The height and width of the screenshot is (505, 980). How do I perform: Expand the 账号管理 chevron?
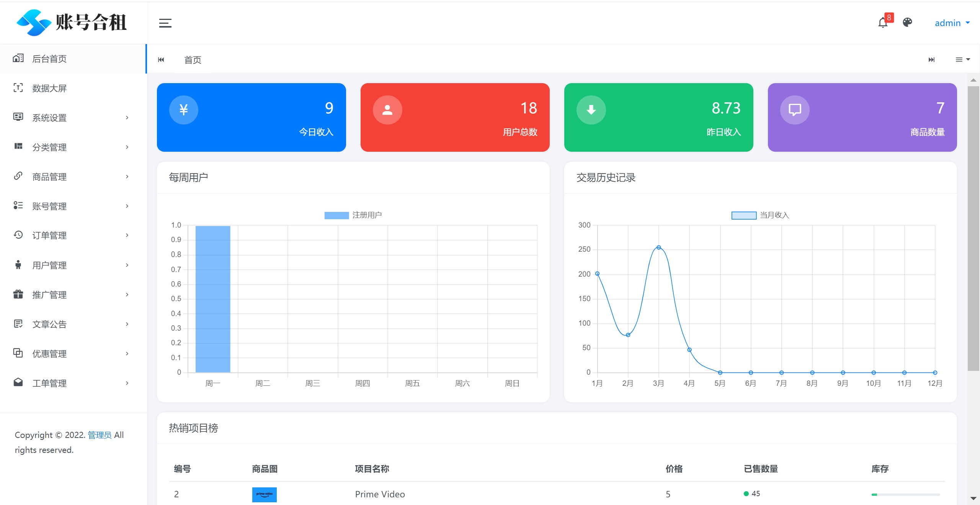pyautogui.click(x=127, y=206)
